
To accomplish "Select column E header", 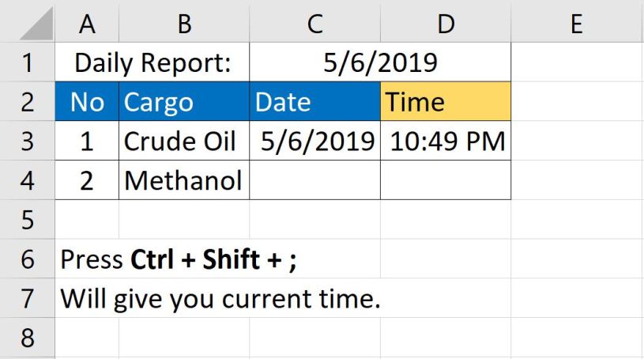I will click(x=576, y=24).
